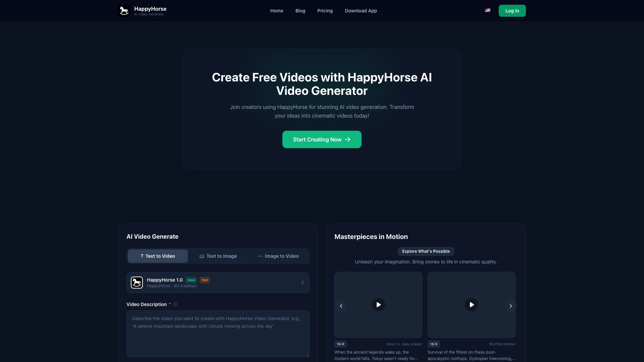The image size is (644, 362).
Task: Click the 'Rooftop Parkour' title
Action: [502, 344]
